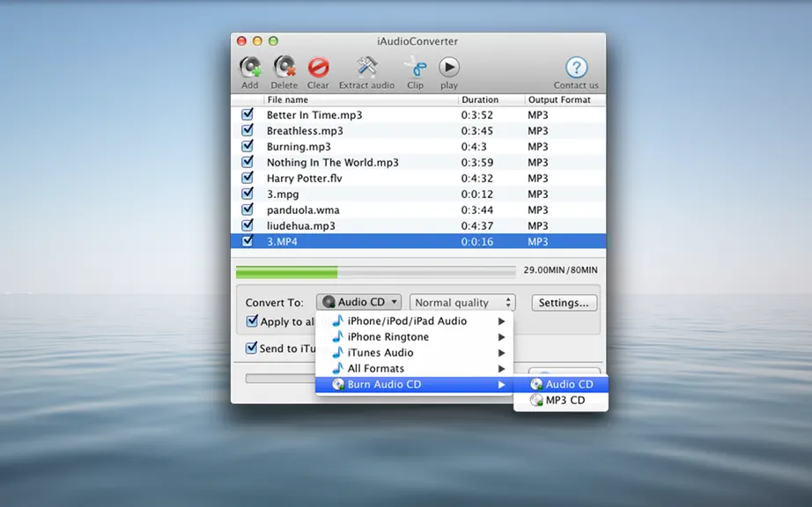Open the Extract audio tool

[366, 69]
